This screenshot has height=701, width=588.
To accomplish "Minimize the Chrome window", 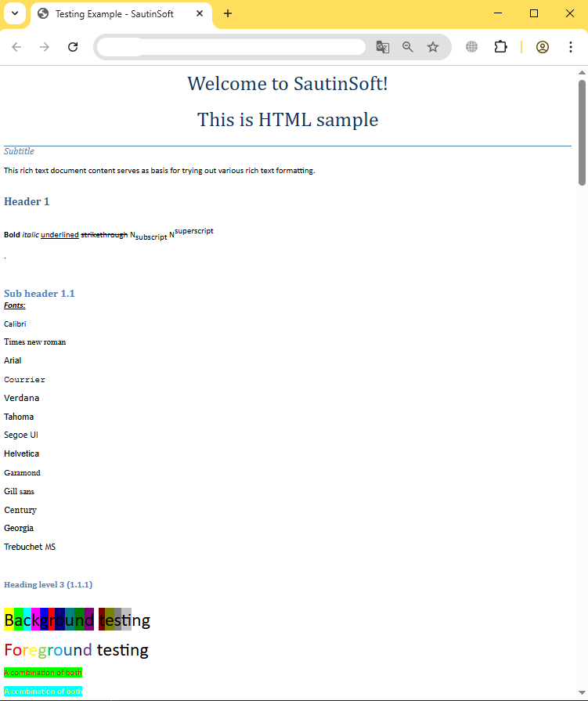I will coord(498,13).
